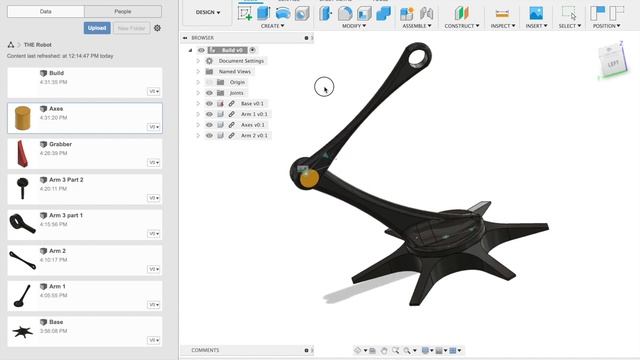Select the Extrude tool icon
640x360 pixels.
[x=264, y=13]
